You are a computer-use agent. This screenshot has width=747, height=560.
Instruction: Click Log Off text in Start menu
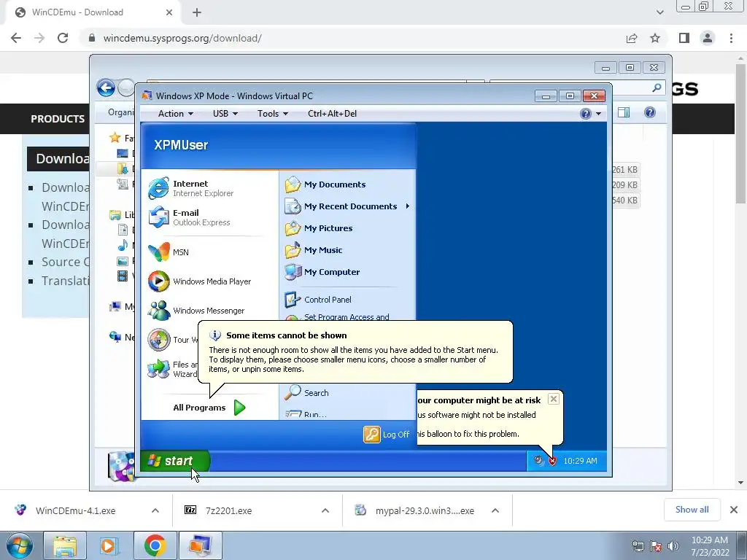point(396,435)
